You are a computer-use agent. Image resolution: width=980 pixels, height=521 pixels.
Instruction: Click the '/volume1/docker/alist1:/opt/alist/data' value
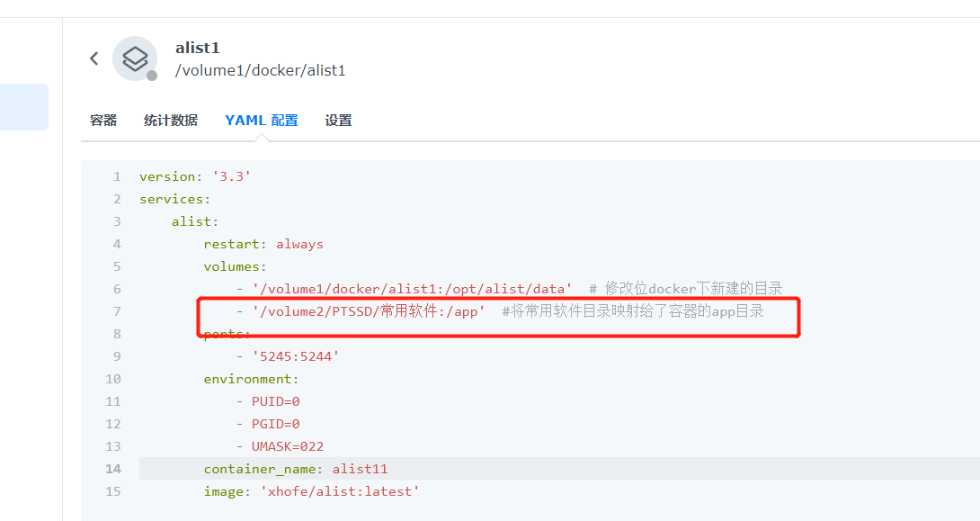pyautogui.click(x=413, y=289)
